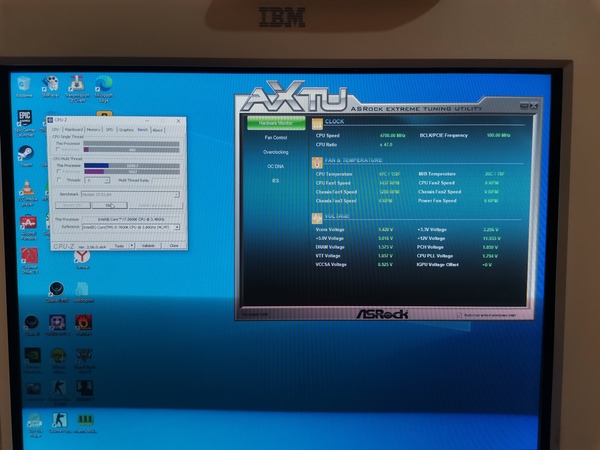Click the Close button in CPU-Z

point(174,246)
